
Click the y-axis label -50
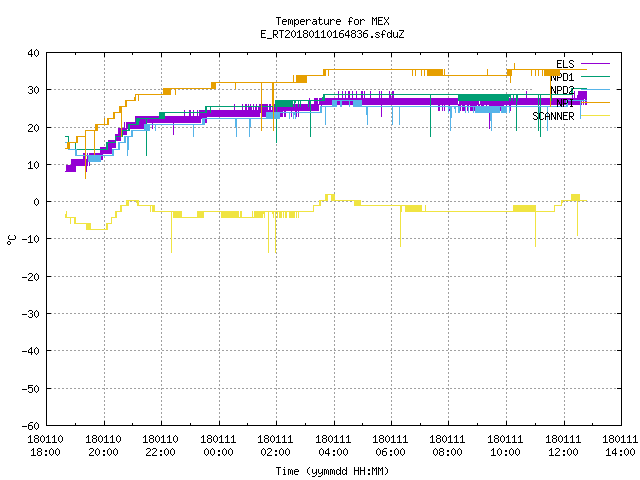[31, 389]
